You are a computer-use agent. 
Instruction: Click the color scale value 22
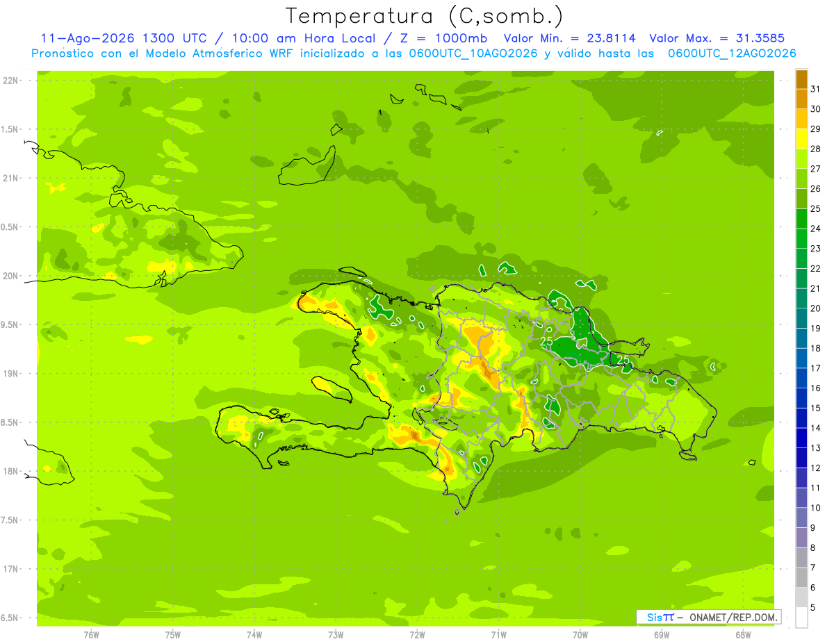[x=815, y=269]
